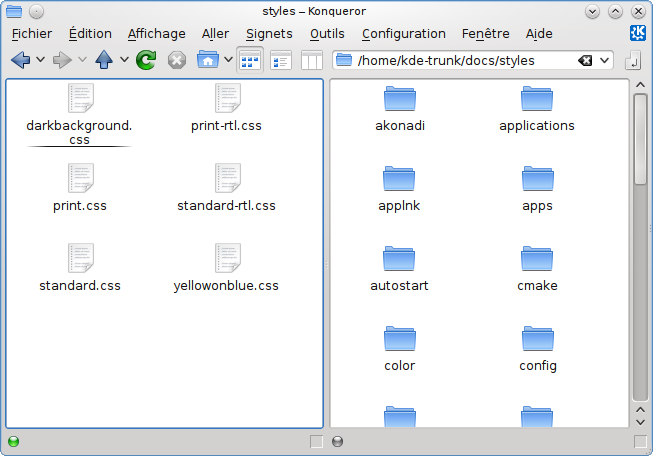The height and width of the screenshot is (456, 653).
Task: Open the Configuration menu
Action: (403, 34)
